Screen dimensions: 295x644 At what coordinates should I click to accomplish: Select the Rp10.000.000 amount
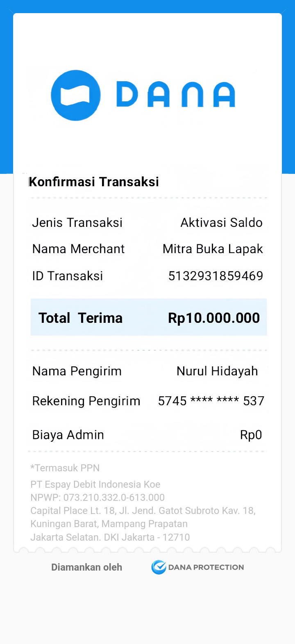pyautogui.click(x=214, y=318)
